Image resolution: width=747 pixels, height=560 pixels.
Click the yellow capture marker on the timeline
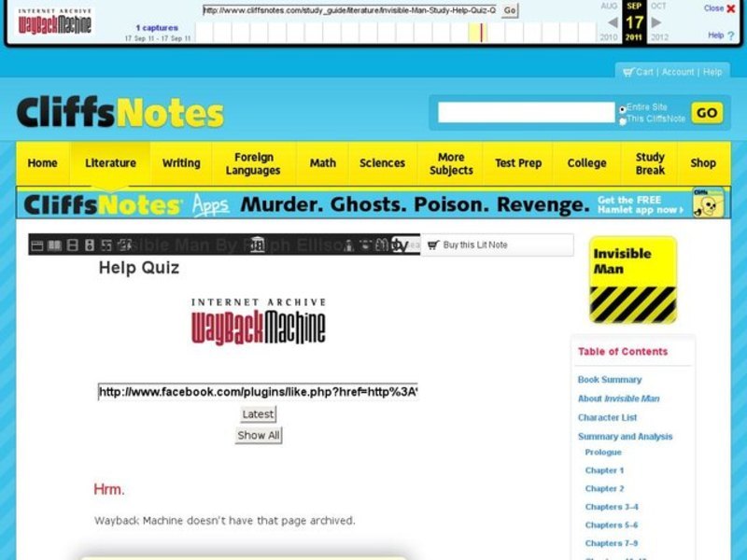pyautogui.click(x=478, y=32)
